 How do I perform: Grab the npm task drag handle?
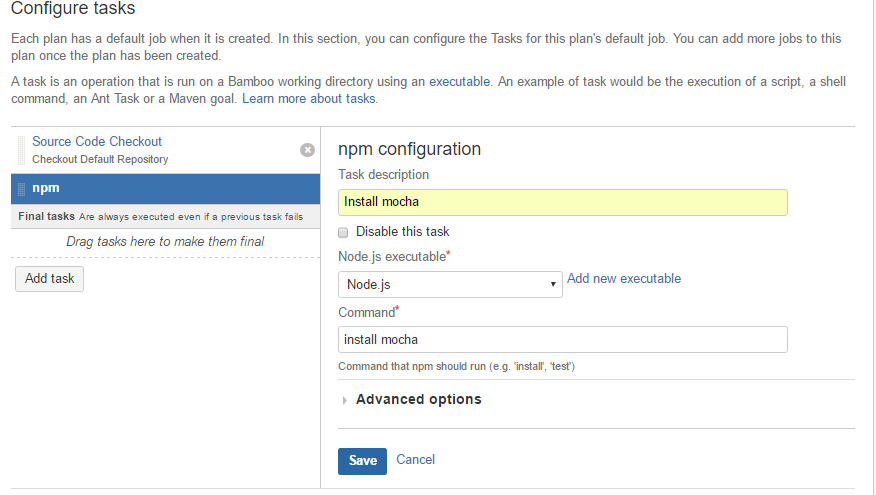[x=21, y=188]
